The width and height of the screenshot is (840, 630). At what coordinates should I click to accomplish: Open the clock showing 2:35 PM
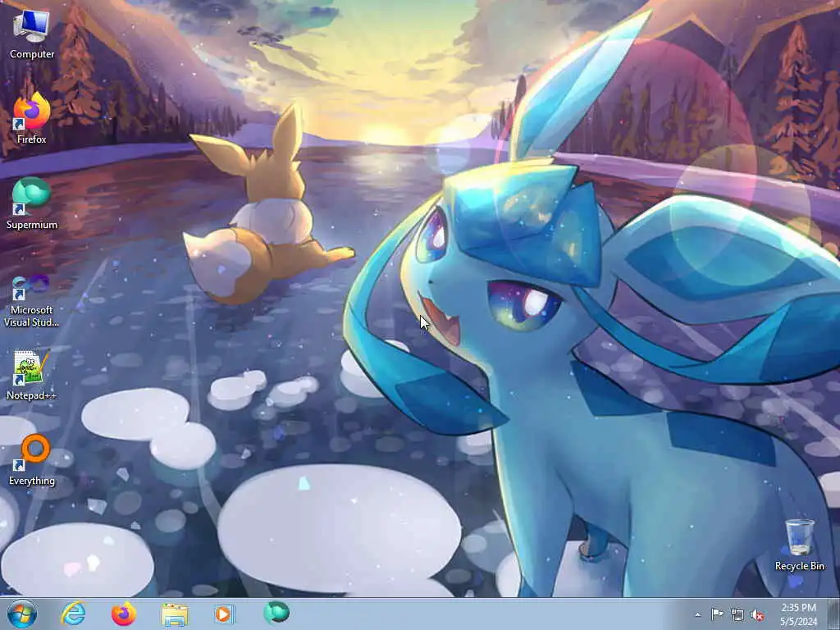[799, 614]
